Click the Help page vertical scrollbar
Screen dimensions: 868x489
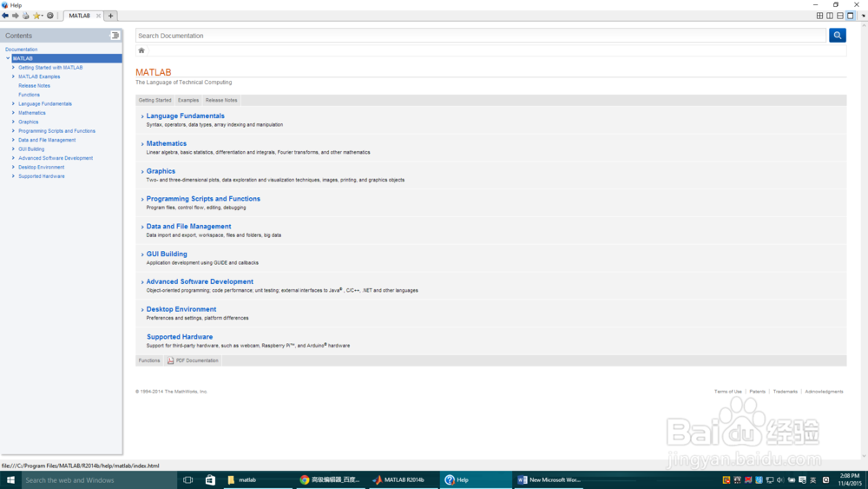[865, 241]
